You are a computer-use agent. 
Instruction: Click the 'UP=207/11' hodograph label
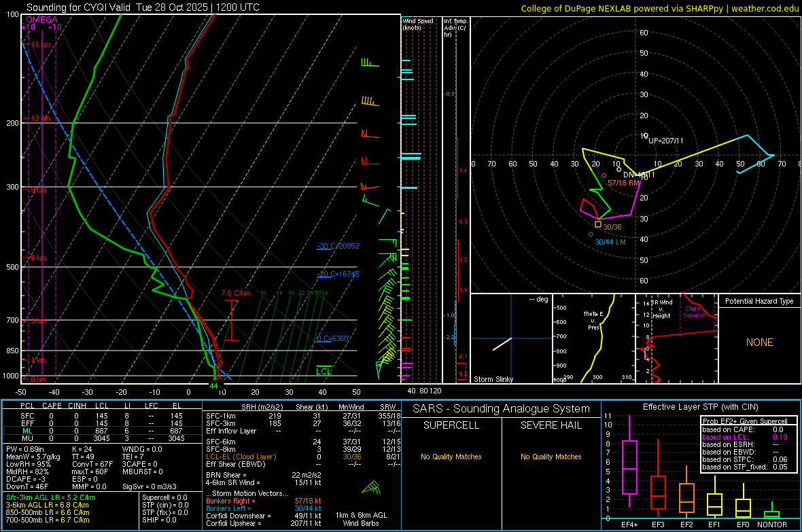coord(666,141)
